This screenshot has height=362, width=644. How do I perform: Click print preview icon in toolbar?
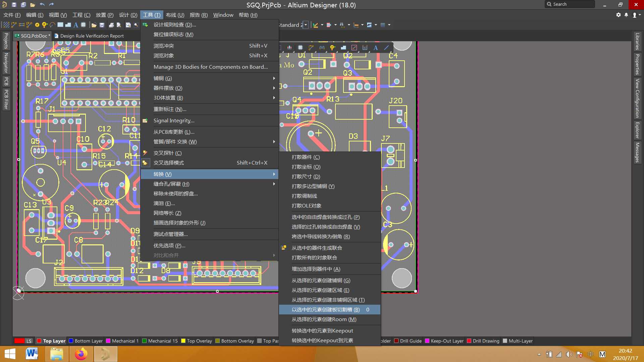click(119, 25)
